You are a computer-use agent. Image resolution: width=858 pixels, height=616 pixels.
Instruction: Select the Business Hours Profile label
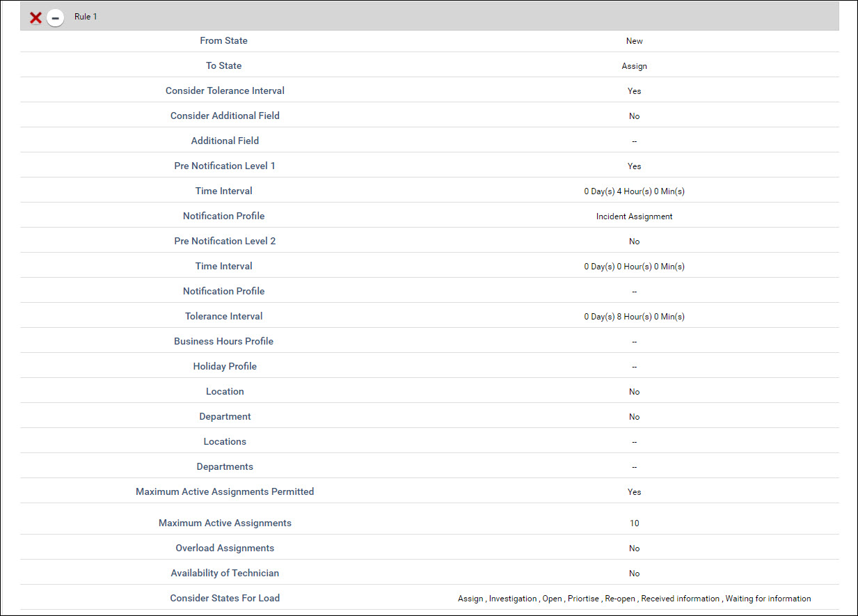[x=223, y=342]
